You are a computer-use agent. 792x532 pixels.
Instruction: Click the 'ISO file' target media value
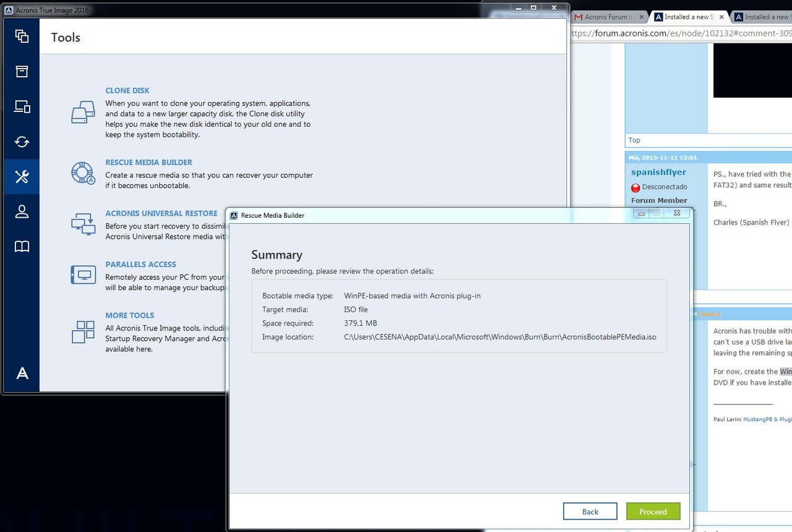[356, 309]
